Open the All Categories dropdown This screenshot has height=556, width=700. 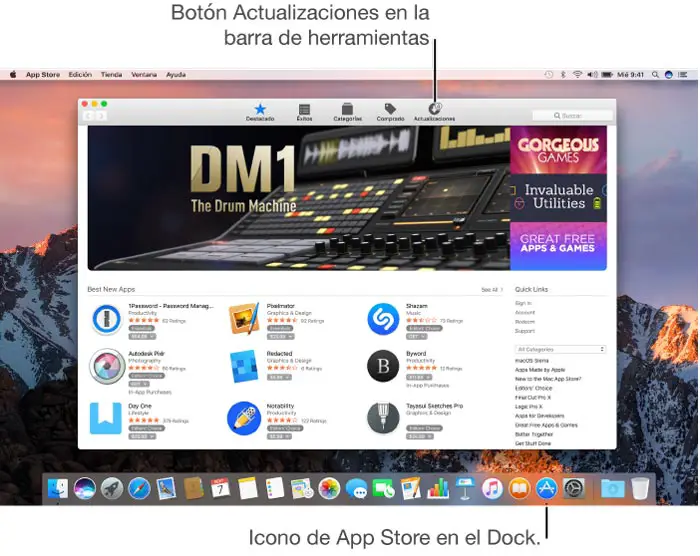(x=560, y=349)
